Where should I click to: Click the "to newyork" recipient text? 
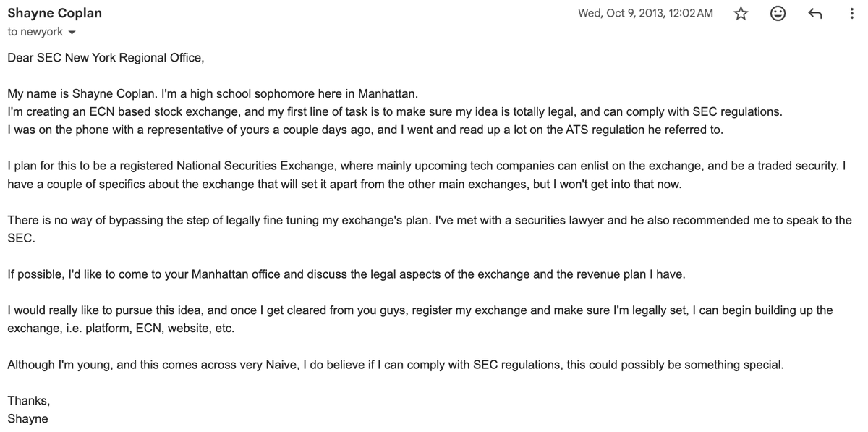35,32
